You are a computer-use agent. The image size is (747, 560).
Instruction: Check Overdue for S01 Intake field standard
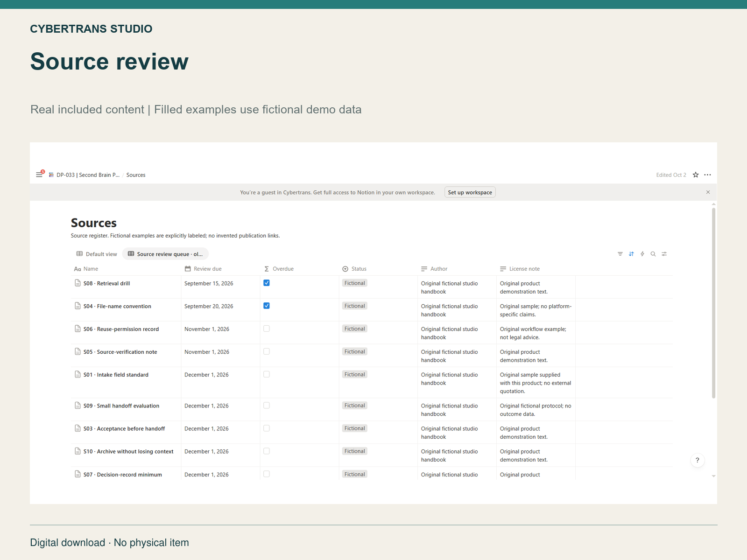point(267,374)
